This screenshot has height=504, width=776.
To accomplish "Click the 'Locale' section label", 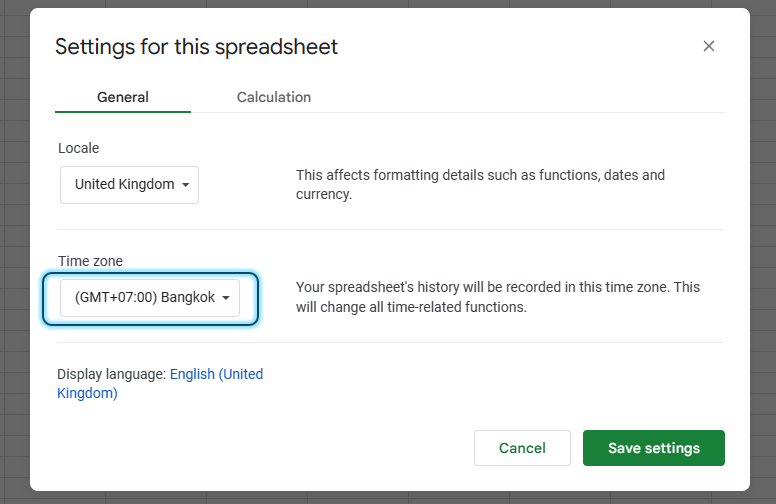I will tap(79, 148).
